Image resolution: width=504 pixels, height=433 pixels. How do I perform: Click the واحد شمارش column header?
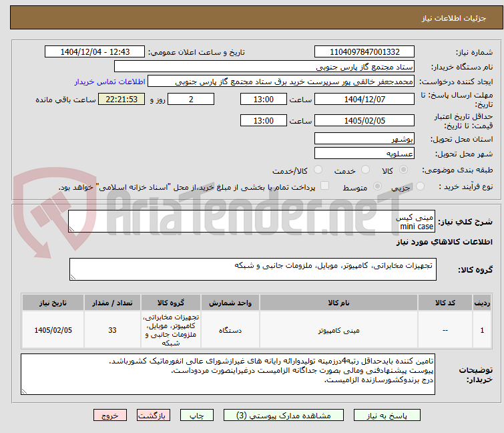tap(230, 303)
